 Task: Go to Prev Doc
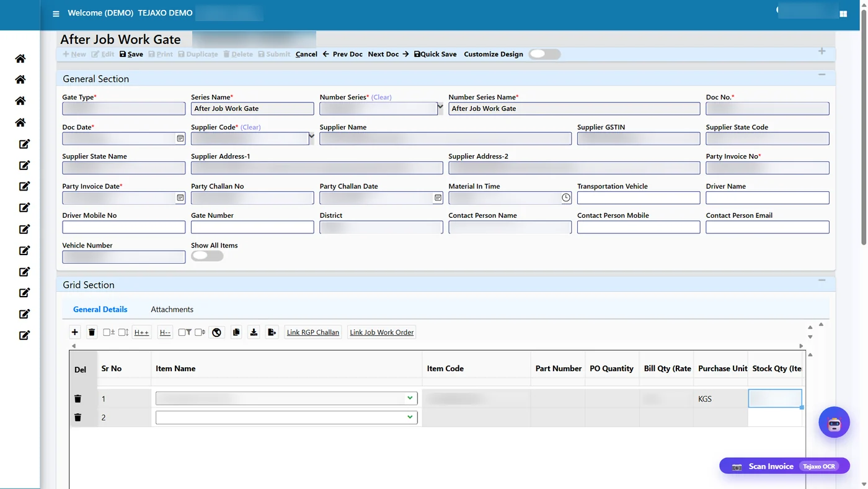[343, 54]
